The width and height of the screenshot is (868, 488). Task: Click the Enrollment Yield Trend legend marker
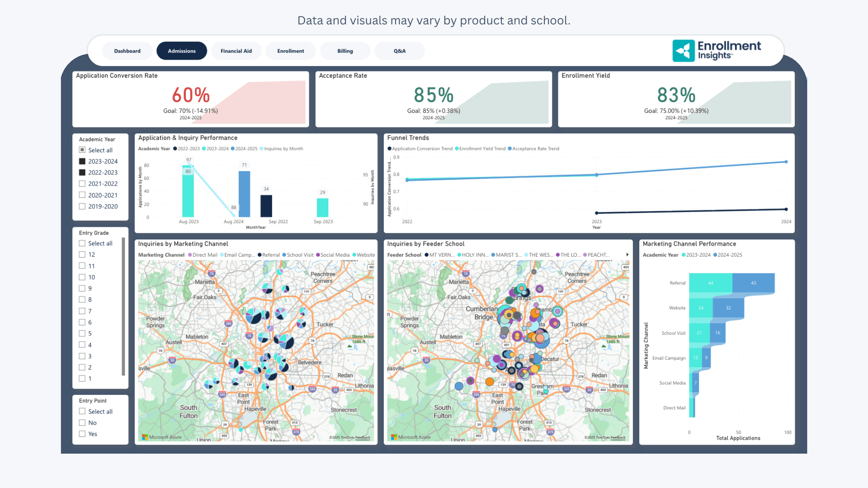coord(457,149)
